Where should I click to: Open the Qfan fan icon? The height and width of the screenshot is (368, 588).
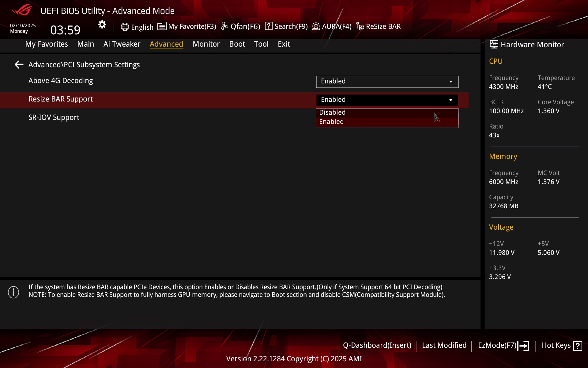point(224,26)
